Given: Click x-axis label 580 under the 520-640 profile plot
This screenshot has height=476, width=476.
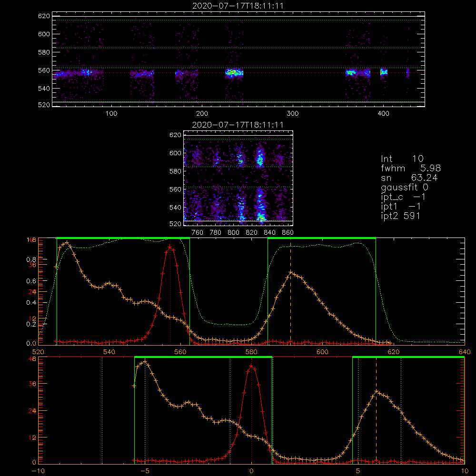Looking at the screenshot, I should point(251,352).
